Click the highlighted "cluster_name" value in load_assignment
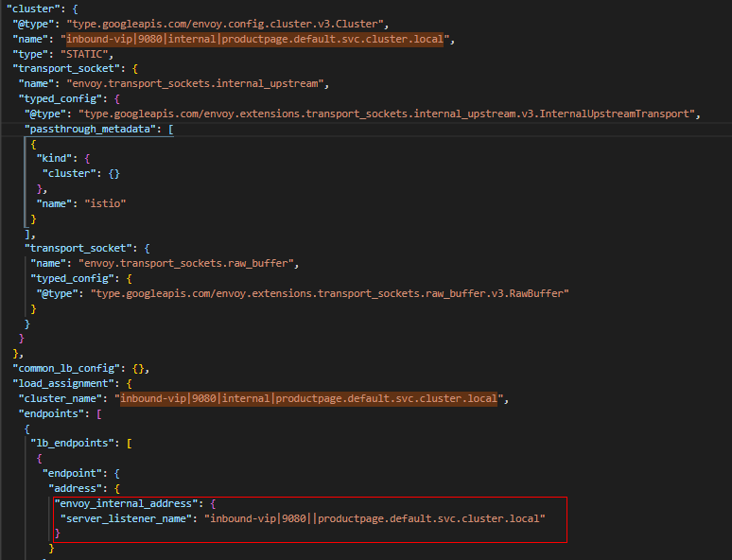This screenshot has width=732, height=560. [x=308, y=398]
